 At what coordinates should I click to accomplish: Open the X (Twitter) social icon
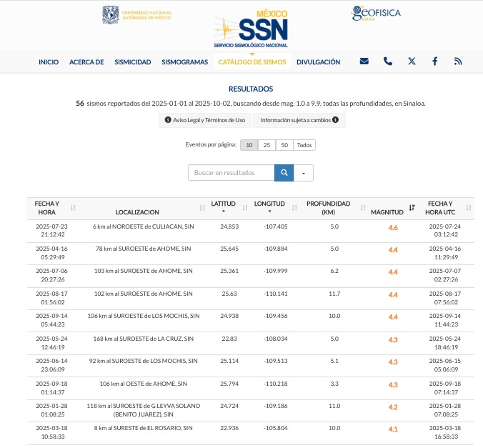[x=412, y=61]
